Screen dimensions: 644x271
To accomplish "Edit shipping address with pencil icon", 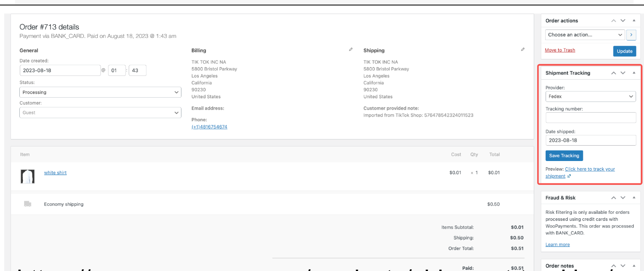I will coord(522,50).
